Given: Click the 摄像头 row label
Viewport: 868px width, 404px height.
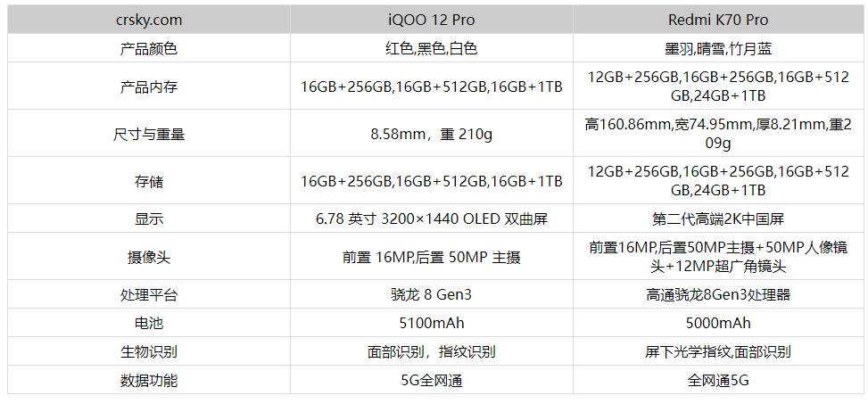Looking at the screenshot, I should (x=149, y=257).
